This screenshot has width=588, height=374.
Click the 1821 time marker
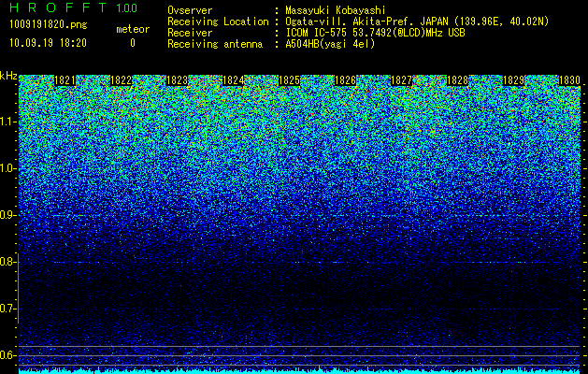(65, 80)
